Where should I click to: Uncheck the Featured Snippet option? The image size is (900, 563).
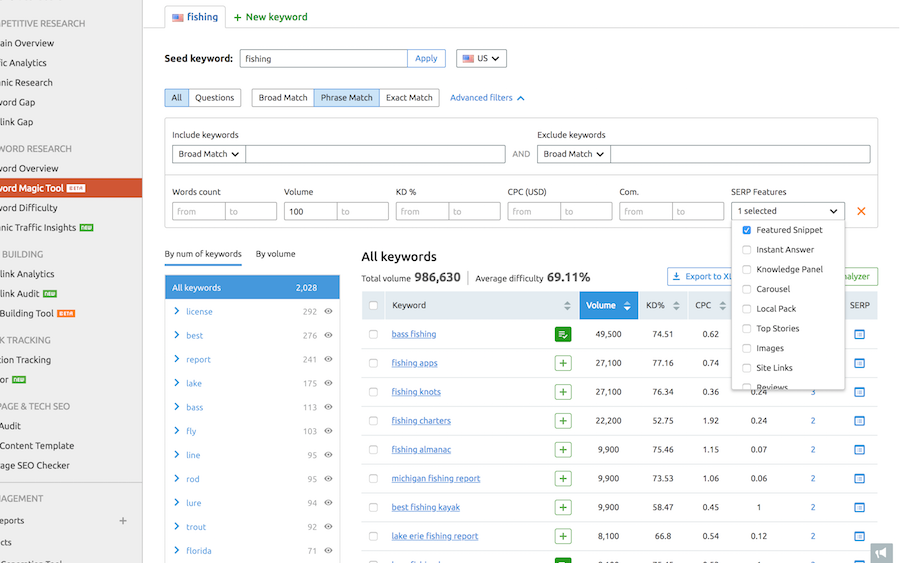tap(747, 230)
